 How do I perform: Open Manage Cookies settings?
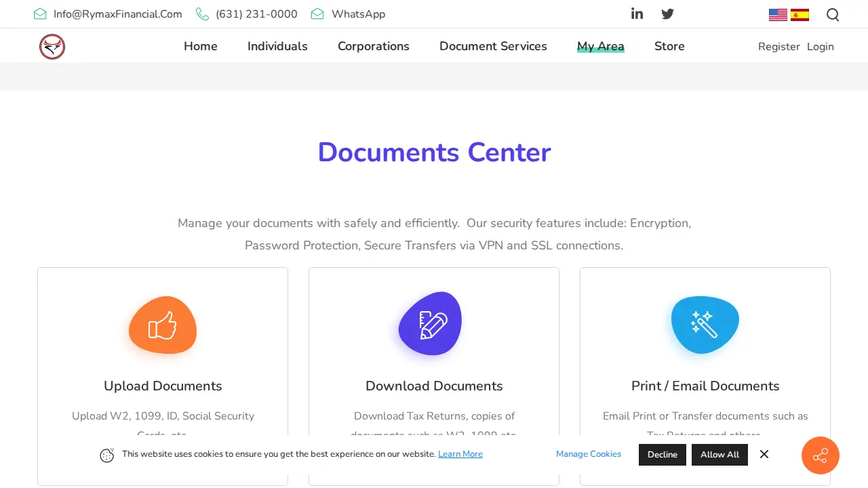pos(589,454)
